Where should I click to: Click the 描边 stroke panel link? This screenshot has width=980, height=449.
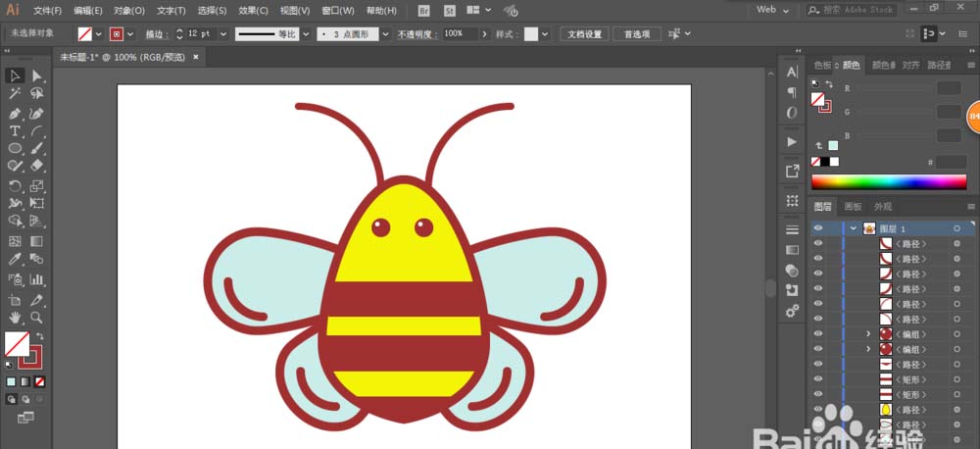pos(156,34)
